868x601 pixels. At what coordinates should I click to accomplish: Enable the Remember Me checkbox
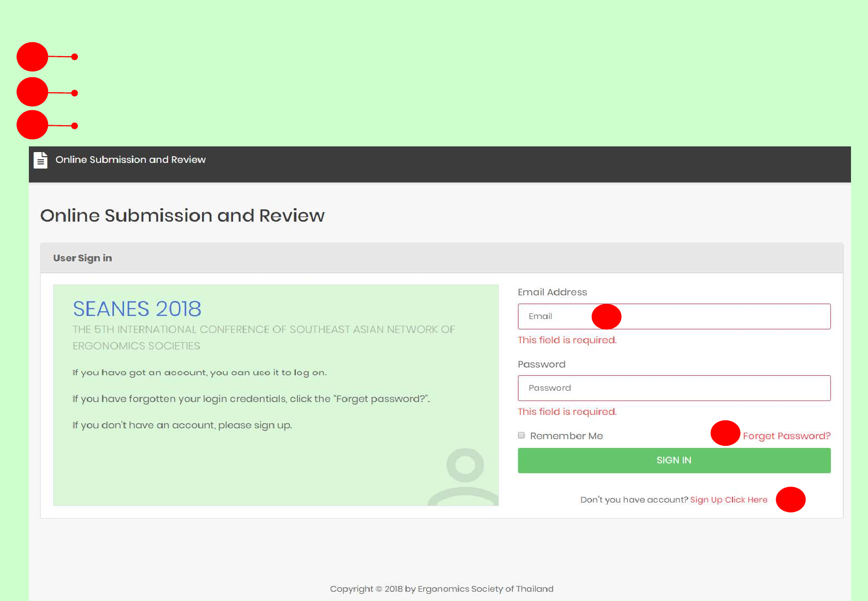[522, 436]
